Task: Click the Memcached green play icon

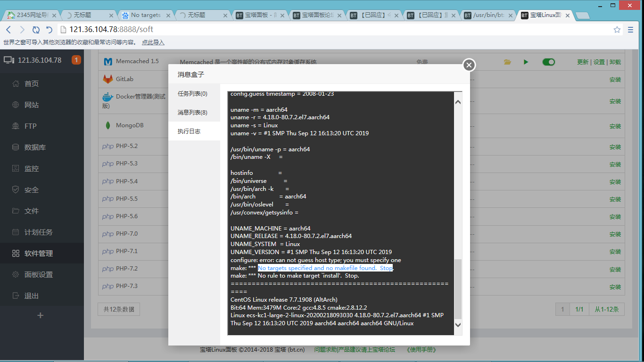Action: point(526,62)
